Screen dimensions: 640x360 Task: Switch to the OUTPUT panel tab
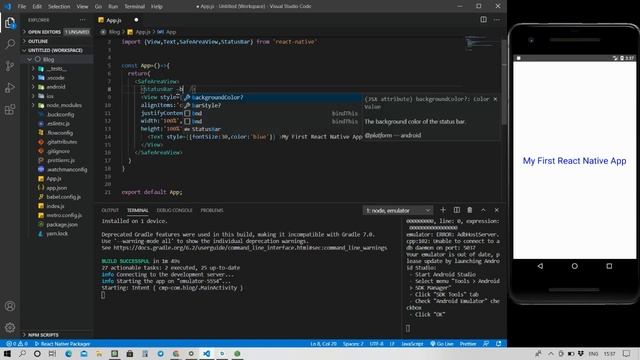(x=110, y=210)
